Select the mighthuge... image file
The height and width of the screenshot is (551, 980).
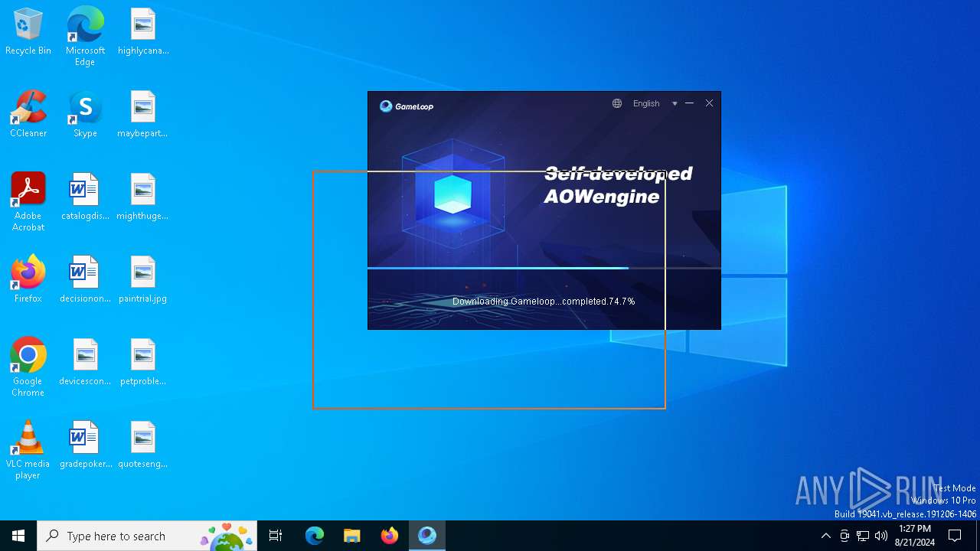[x=143, y=197]
